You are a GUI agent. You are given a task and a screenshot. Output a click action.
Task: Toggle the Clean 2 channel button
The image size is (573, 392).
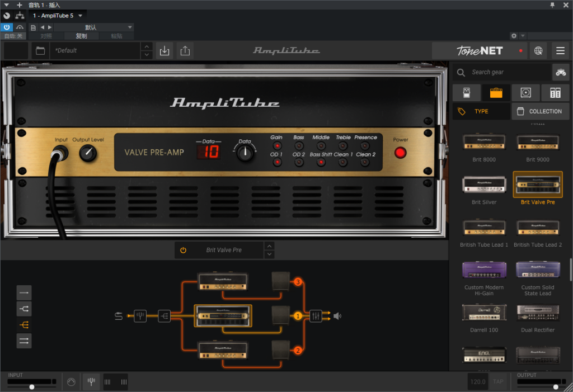365,162
